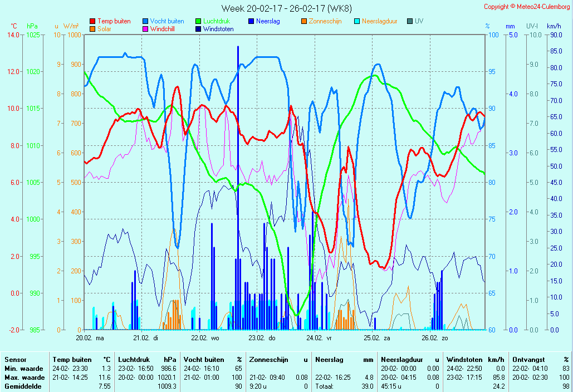Click the UV legend swatch
Viewport: 573px width, 392px height.
(x=410, y=21)
